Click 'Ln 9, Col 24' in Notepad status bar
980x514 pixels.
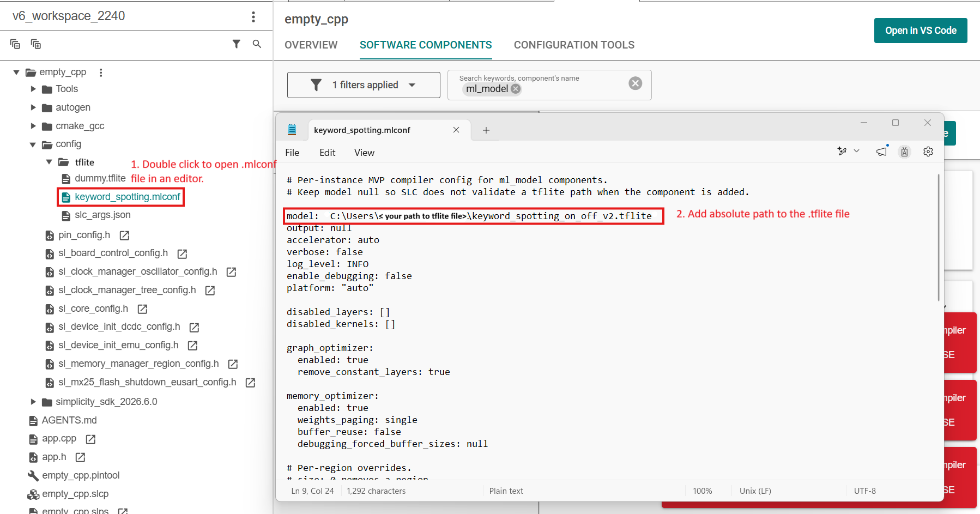pyautogui.click(x=312, y=491)
